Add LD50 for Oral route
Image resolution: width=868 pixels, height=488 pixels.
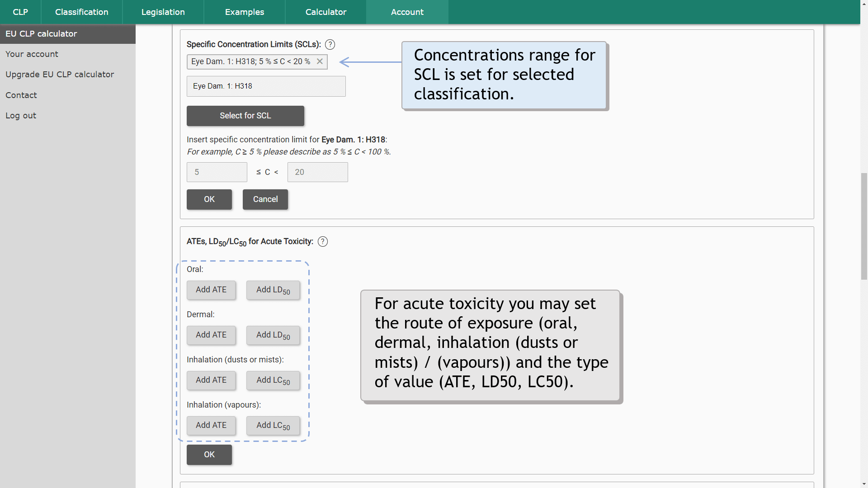tap(273, 290)
